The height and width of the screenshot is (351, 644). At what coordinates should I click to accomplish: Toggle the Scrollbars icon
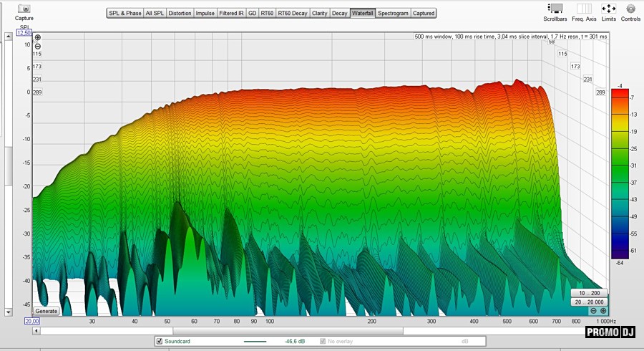(555, 9)
